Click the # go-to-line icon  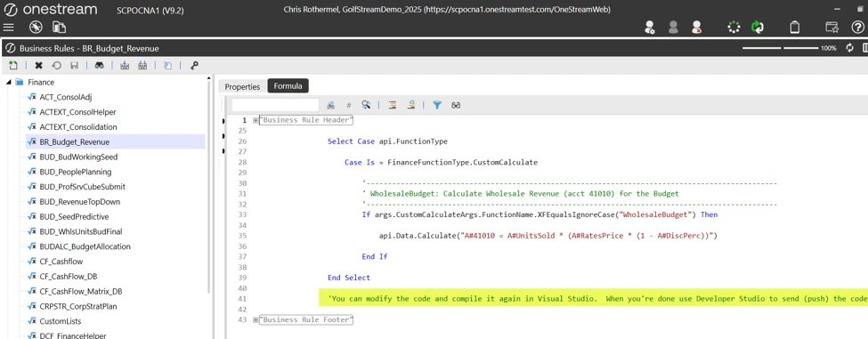pyautogui.click(x=348, y=104)
